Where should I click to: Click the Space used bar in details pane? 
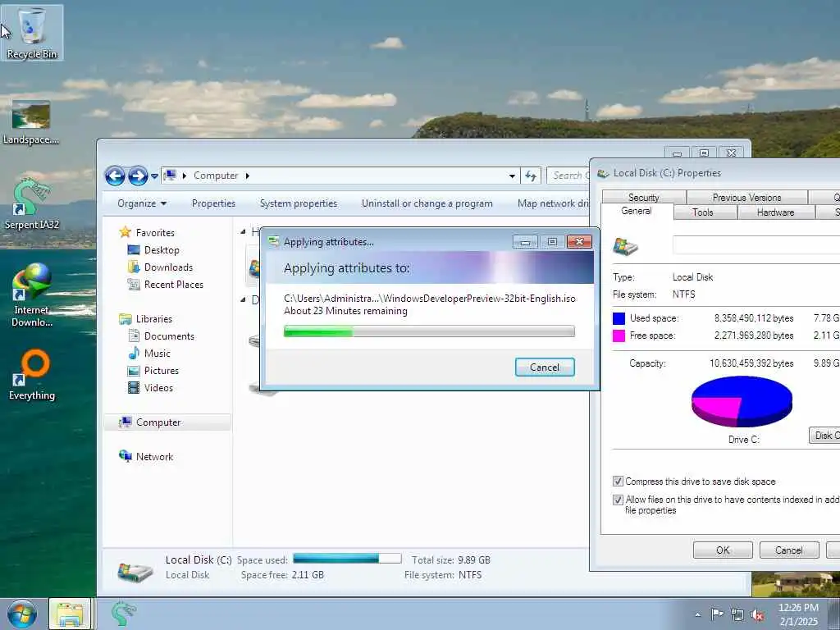(x=347, y=559)
